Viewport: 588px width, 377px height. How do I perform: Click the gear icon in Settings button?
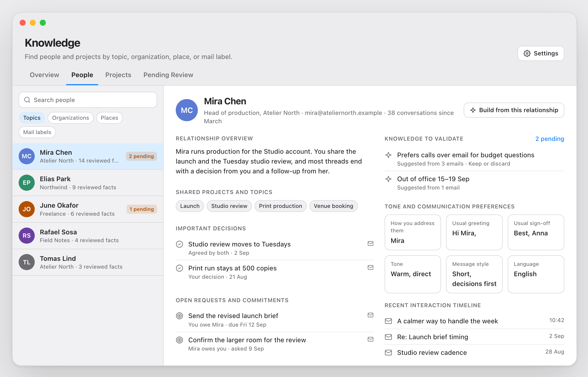(527, 53)
